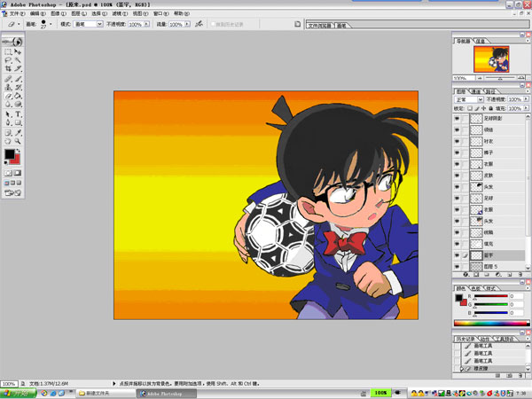Open the 文件 menu

pos(18,13)
